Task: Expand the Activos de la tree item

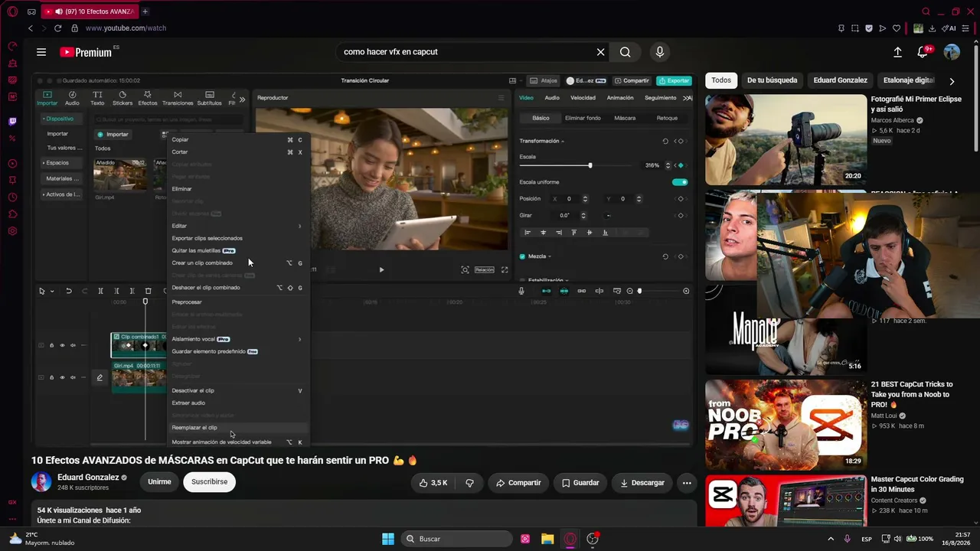Action: click(x=61, y=194)
